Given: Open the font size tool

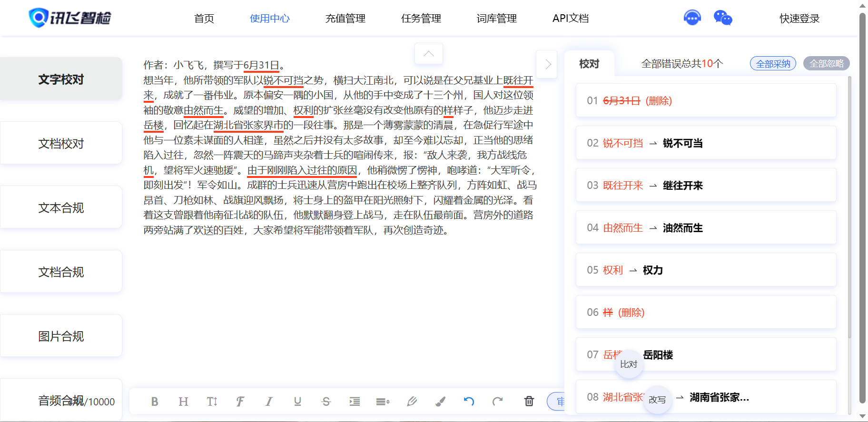Looking at the screenshot, I should point(212,402).
